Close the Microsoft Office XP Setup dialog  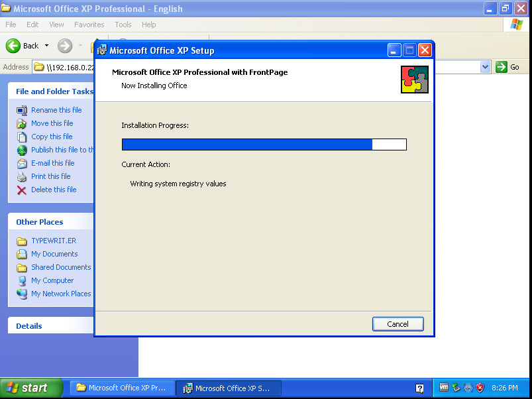pyautogui.click(x=425, y=50)
